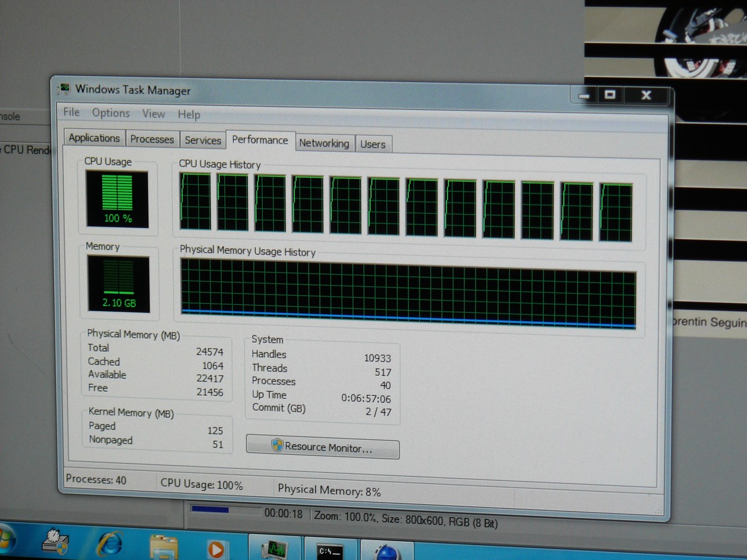Image resolution: width=747 pixels, height=560 pixels.
Task: Close the Task Manager window
Action: pos(646,95)
